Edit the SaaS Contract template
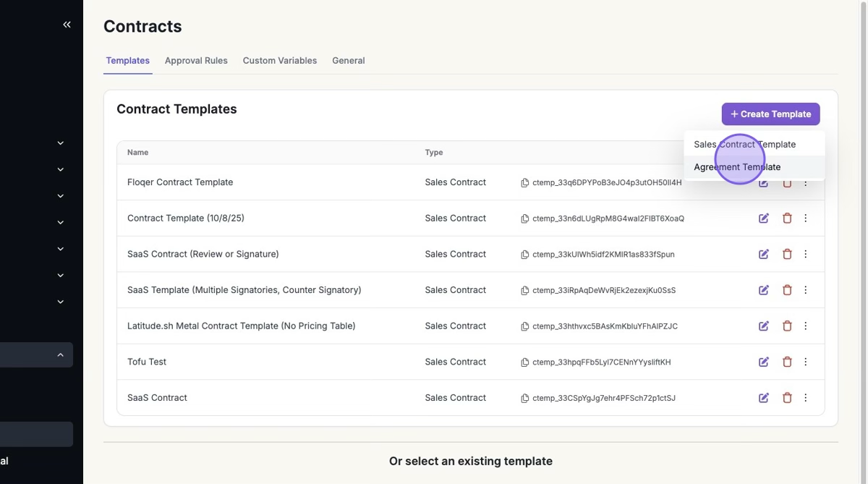Screen dimensions: 868x484 pos(763,398)
